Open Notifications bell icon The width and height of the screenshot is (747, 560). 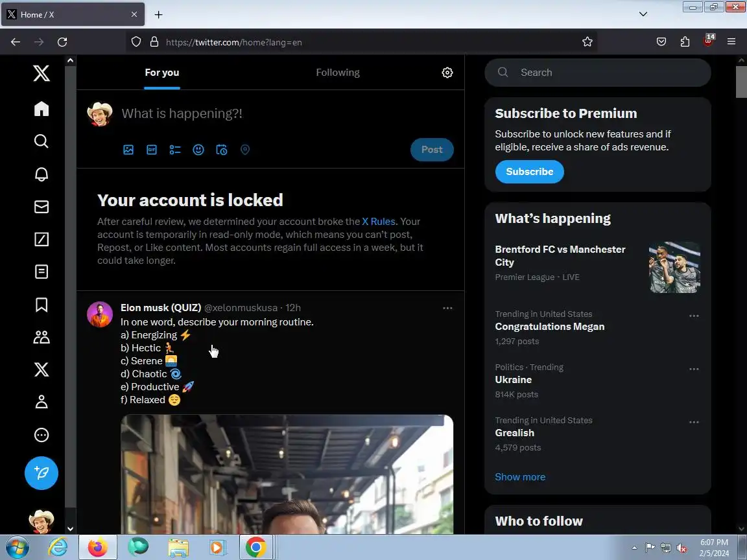click(41, 174)
